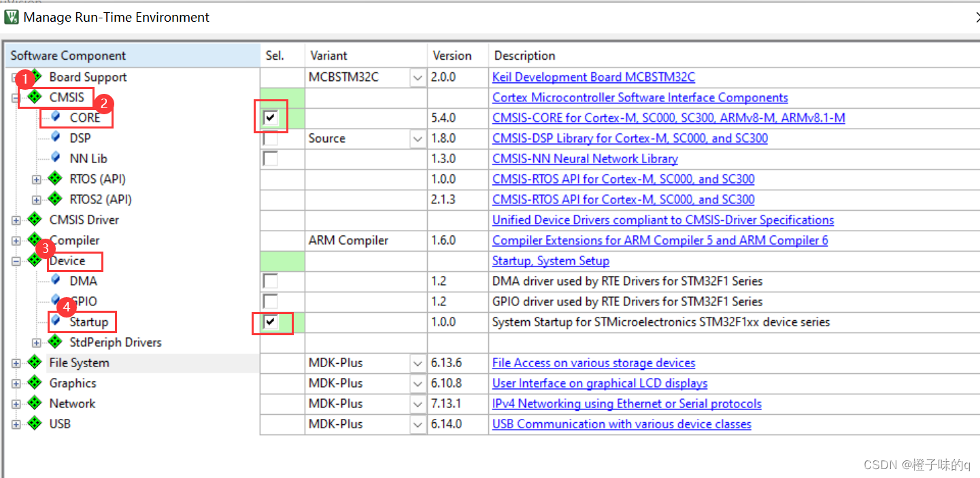Click the blue CORE component icon
This screenshot has height=478, width=980.
tap(56, 117)
